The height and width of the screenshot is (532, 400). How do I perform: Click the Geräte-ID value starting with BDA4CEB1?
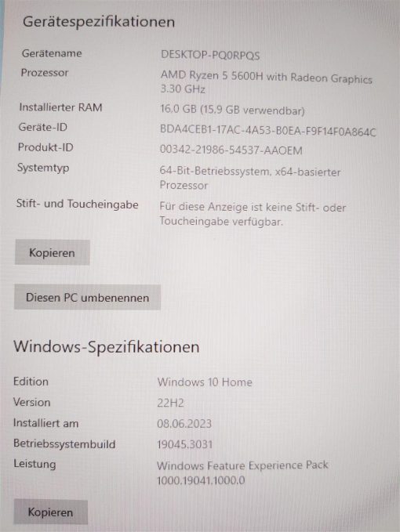point(268,131)
